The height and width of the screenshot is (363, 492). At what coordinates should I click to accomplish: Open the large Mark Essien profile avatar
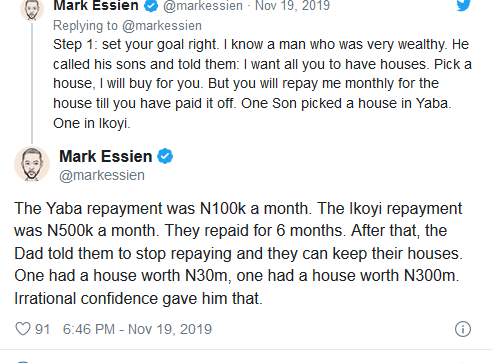[32, 164]
